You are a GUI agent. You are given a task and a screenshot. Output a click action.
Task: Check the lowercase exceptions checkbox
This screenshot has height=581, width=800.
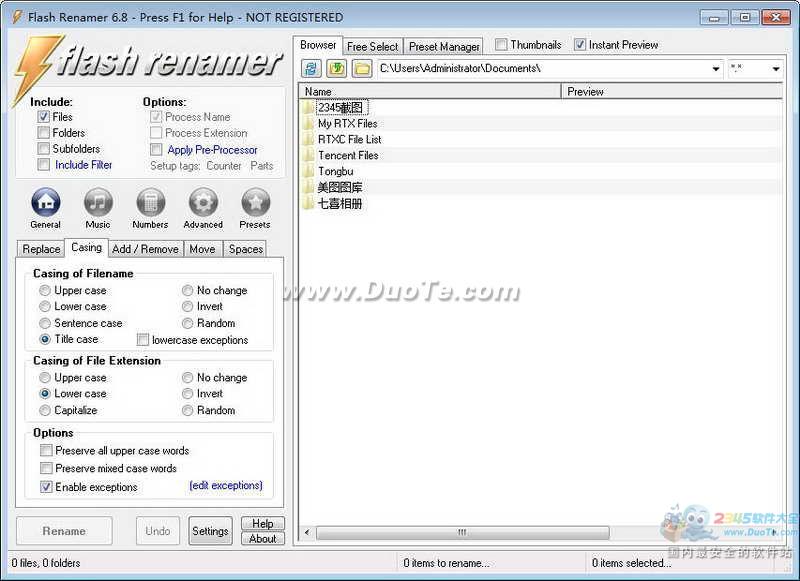[143, 339]
